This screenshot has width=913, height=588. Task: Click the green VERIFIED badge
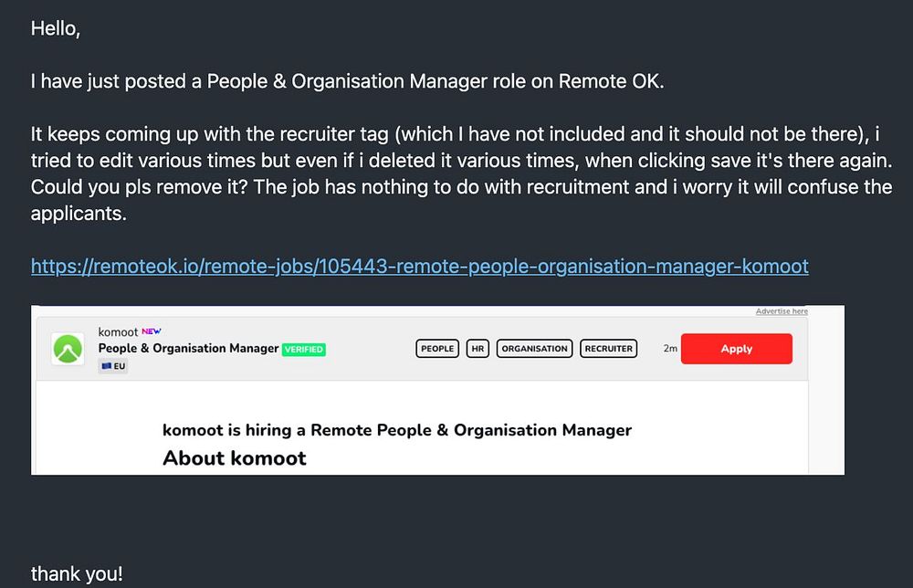point(303,350)
